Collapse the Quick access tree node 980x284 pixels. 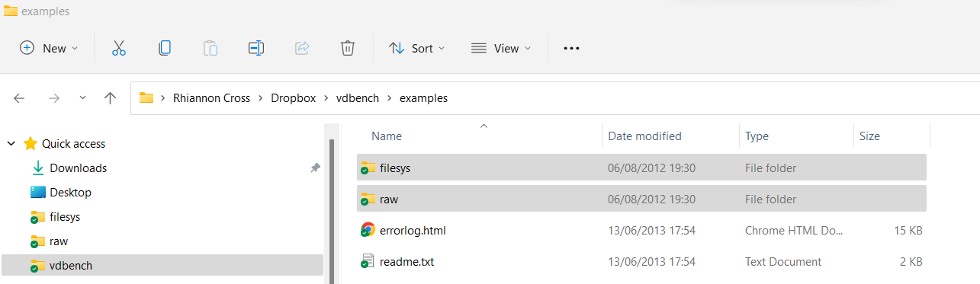click(x=11, y=143)
